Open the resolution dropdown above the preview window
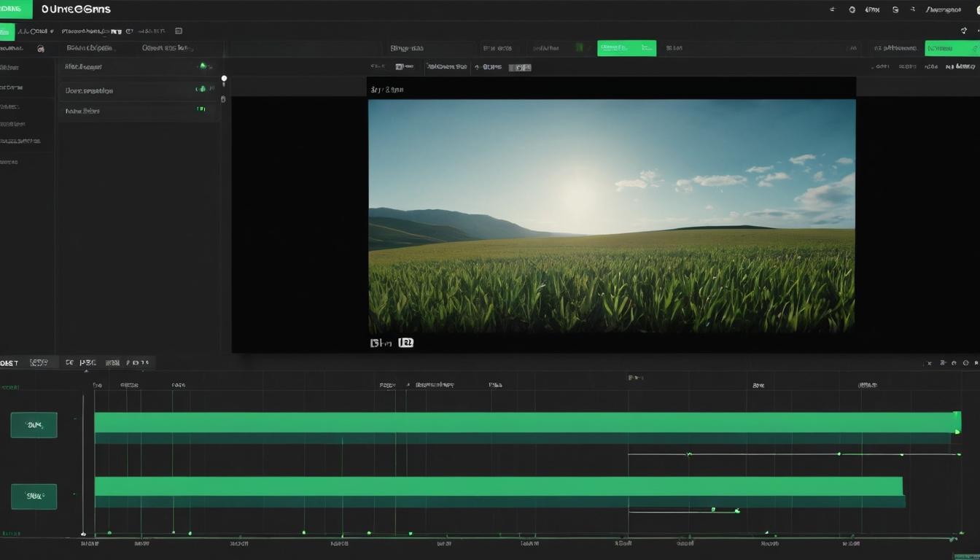This screenshot has height=560, width=980. tap(405, 66)
